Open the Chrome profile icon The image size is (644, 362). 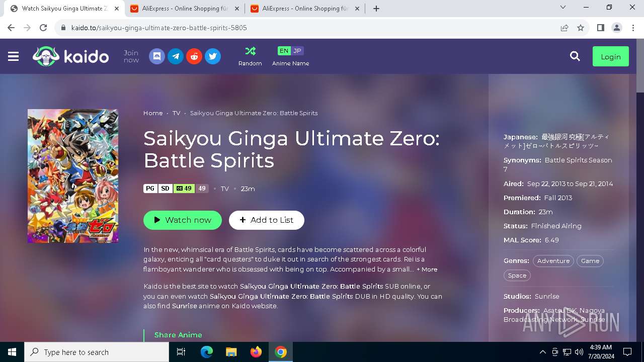pos(617,28)
